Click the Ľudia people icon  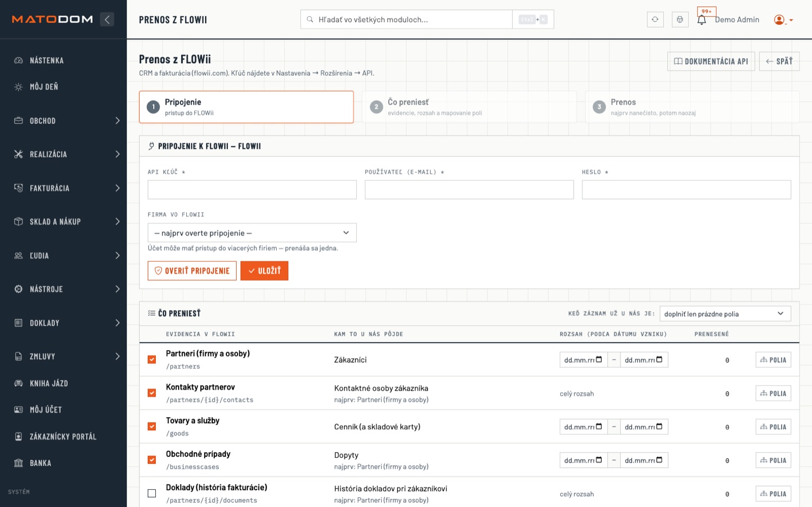[18, 255]
